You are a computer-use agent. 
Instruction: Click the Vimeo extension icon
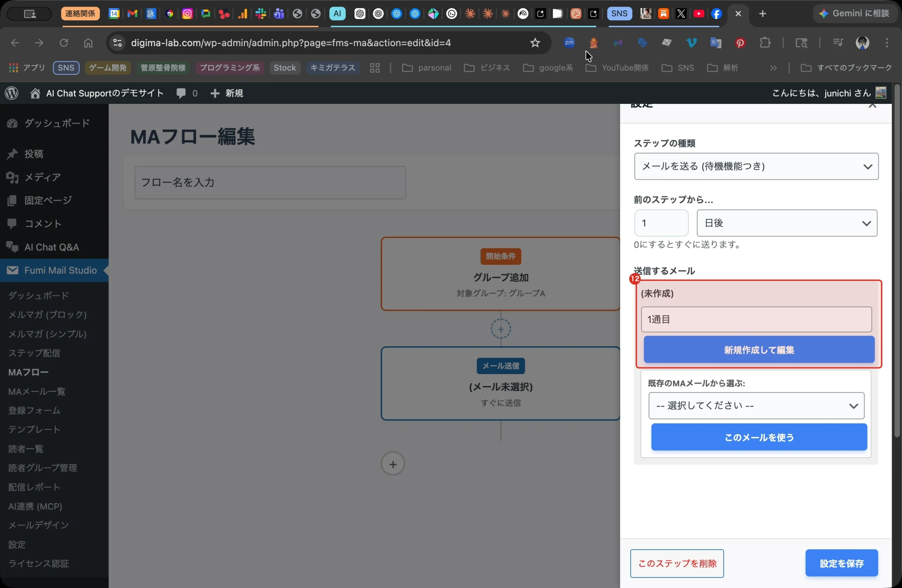point(691,43)
